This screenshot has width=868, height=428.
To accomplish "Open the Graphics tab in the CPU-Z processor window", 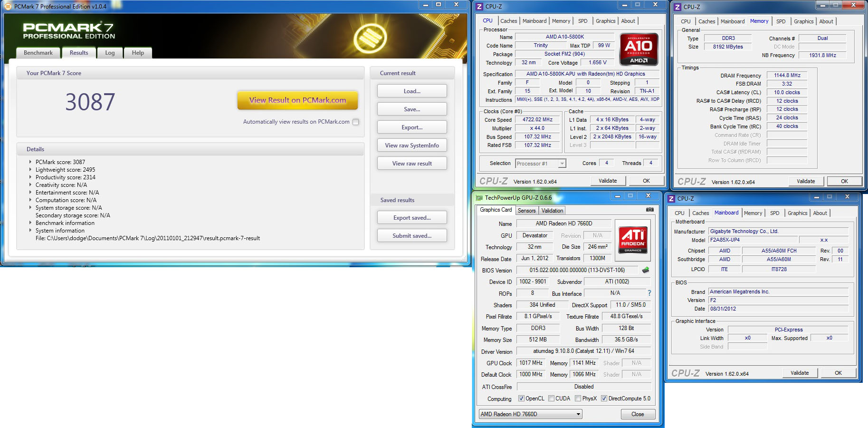I will 605,21.
